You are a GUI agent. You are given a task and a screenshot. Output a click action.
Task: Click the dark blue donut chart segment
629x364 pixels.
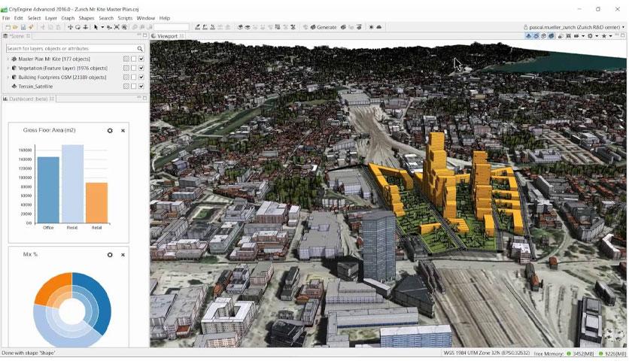coord(100,302)
